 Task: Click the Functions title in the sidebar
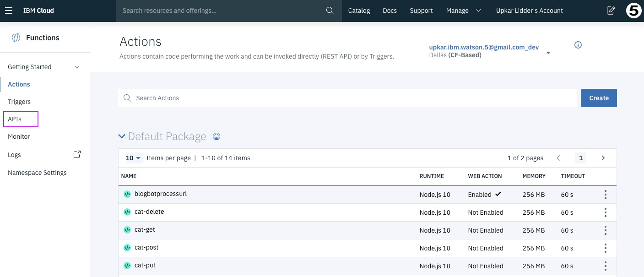pos(43,38)
